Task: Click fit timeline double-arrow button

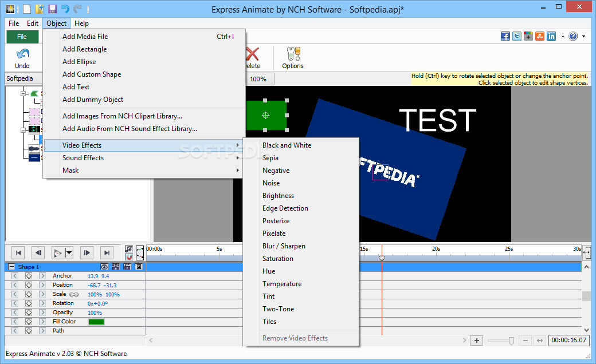Action: pos(540,341)
